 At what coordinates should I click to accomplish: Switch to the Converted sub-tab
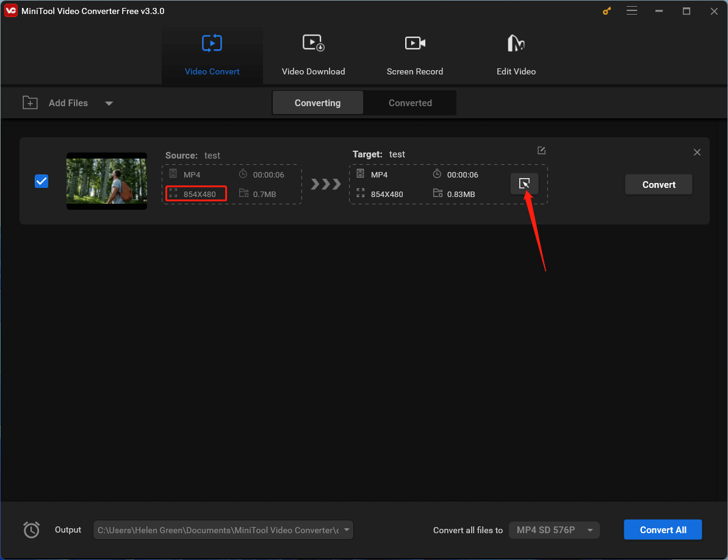point(410,103)
